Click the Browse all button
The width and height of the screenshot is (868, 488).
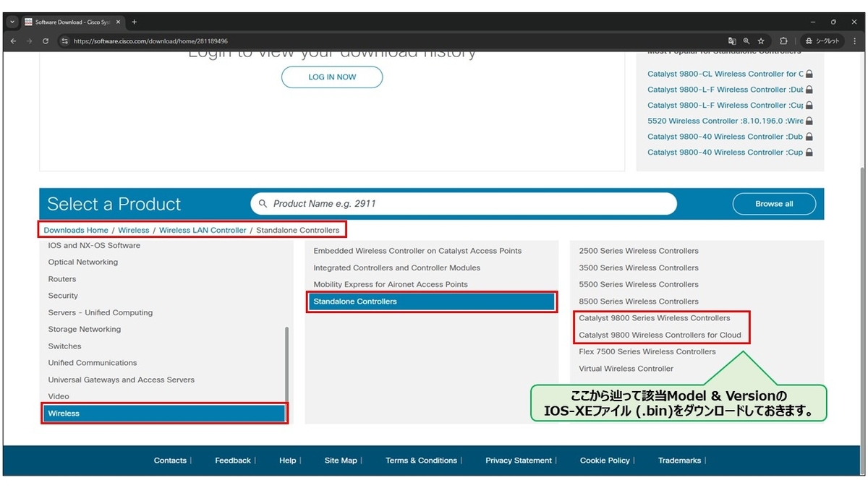coord(774,204)
